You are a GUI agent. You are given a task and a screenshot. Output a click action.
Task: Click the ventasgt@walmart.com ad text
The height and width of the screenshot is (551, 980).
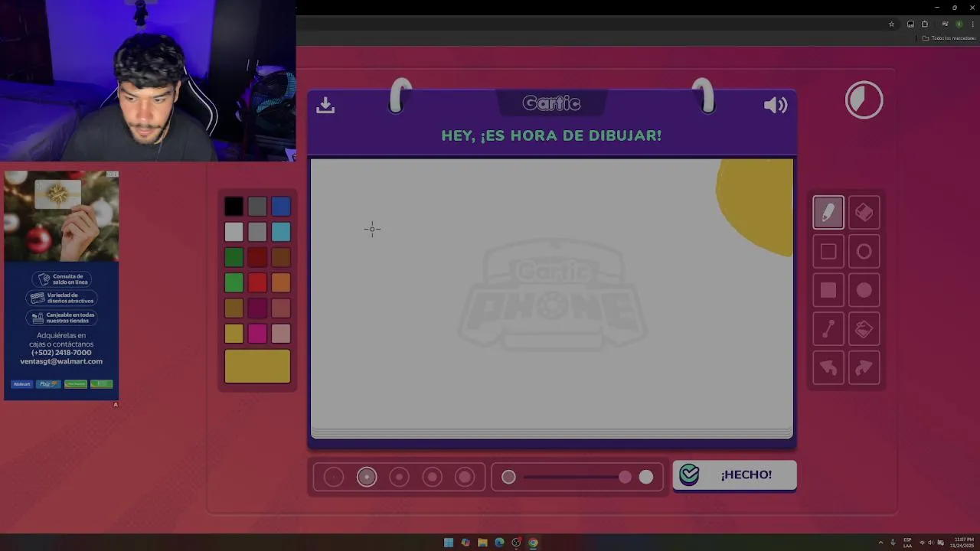click(61, 361)
